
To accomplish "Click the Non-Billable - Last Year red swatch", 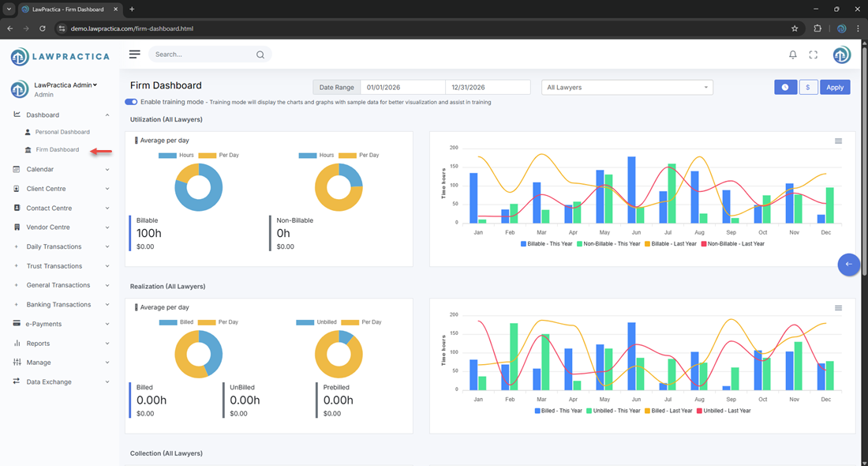I will (705, 243).
